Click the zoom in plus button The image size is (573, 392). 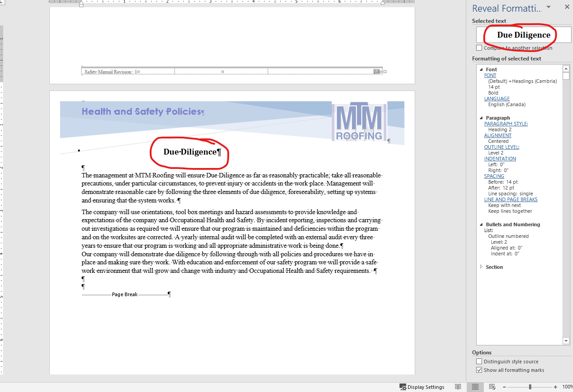click(x=556, y=387)
